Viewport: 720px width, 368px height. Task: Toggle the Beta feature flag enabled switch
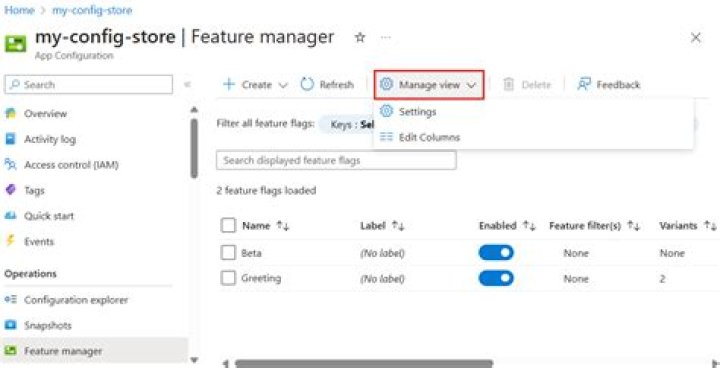pos(496,253)
